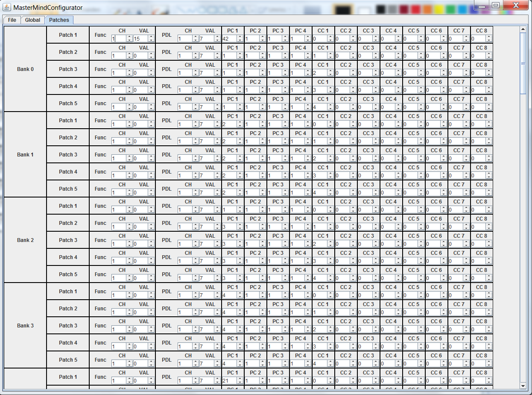Click Bank 0 Patch 2 PDL CH field
Screen dimensions: 532x395
185,56
